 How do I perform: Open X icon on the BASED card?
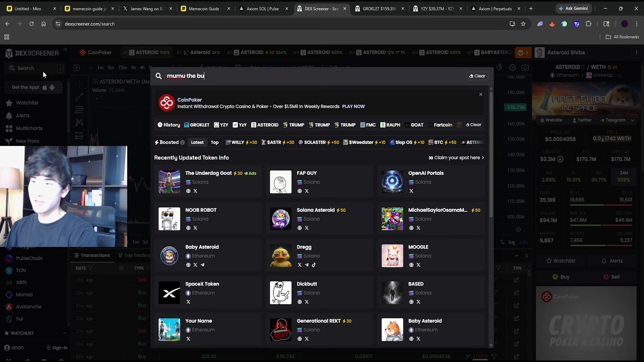[418, 302]
